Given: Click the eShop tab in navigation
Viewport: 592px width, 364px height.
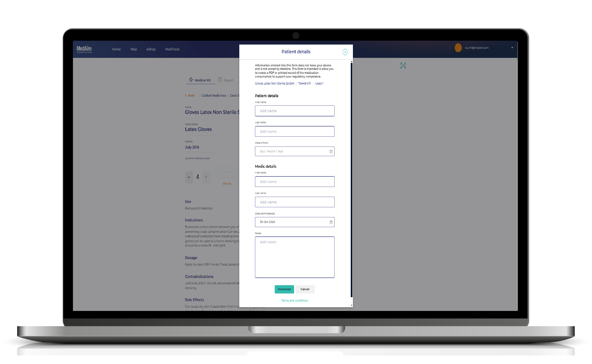Looking at the screenshot, I should (x=151, y=49).
